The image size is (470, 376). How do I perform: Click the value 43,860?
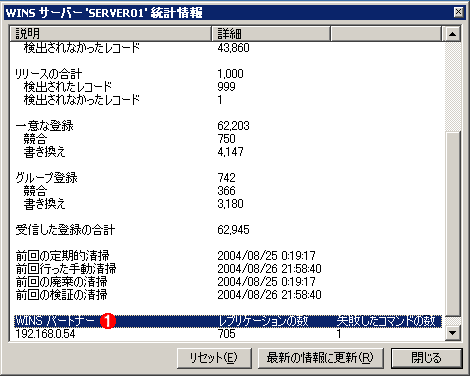pyautogui.click(x=233, y=48)
